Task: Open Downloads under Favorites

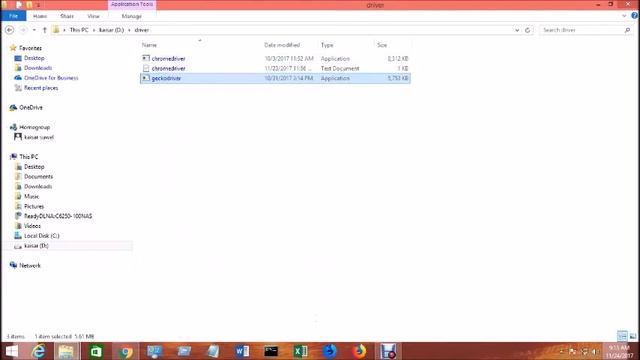Action: pos(38,68)
